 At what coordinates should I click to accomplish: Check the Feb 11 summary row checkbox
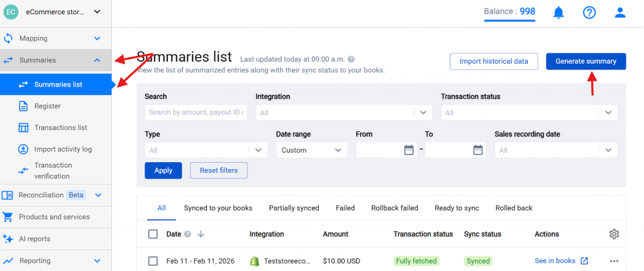coord(153,261)
